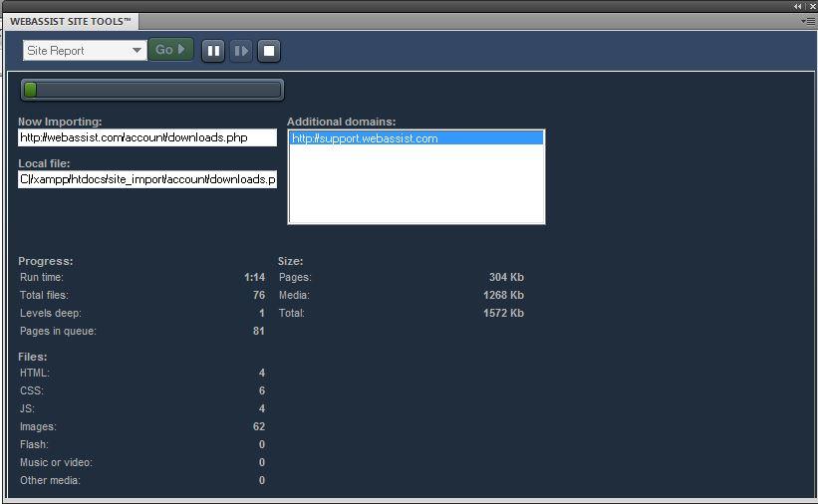Viewport: 818px width, 504px height.
Task: Click the Local file path field
Action: click(x=147, y=179)
